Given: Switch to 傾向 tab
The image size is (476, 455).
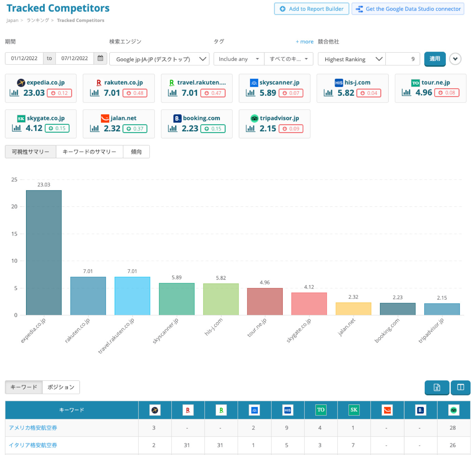Looking at the screenshot, I should tap(136, 152).
